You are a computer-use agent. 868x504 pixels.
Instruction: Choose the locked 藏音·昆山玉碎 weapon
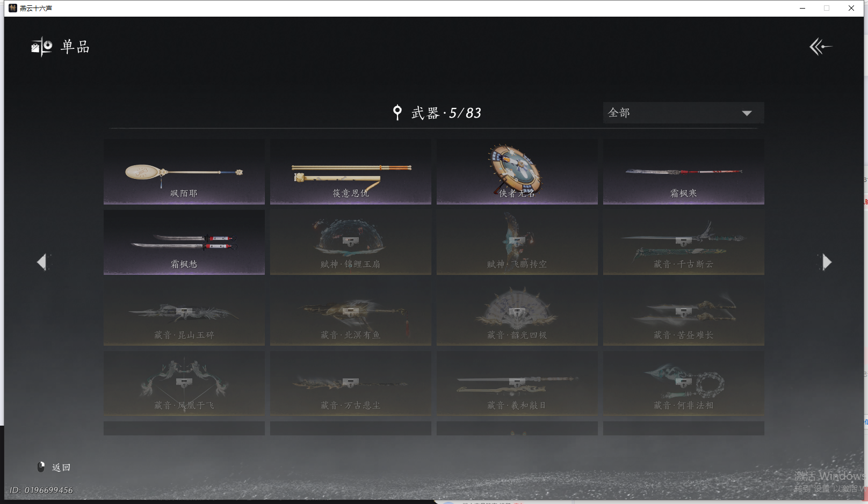click(184, 313)
